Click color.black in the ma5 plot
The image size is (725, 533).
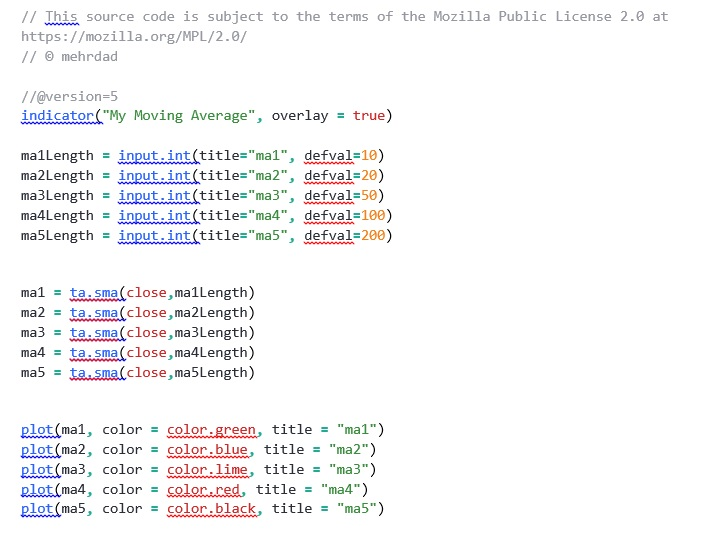click(x=211, y=509)
